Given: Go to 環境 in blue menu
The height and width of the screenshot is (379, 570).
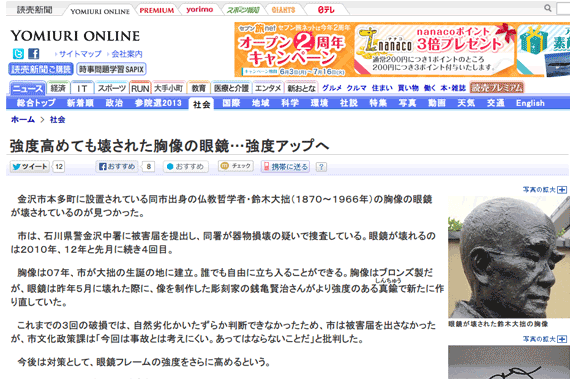Looking at the screenshot, I should pos(319,103).
